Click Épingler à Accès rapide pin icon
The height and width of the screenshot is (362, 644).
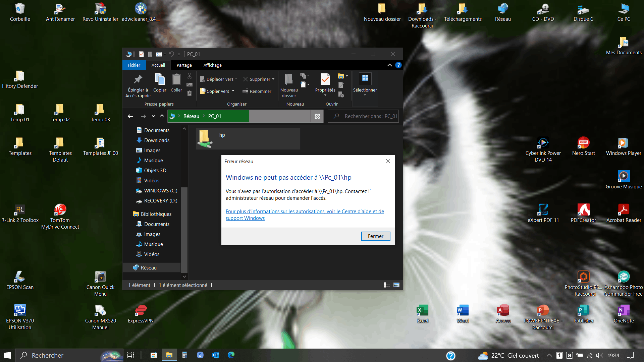click(x=138, y=79)
